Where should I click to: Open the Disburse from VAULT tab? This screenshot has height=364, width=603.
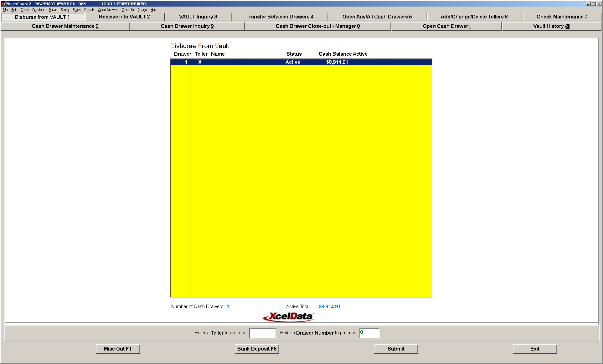(x=43, y=17)
